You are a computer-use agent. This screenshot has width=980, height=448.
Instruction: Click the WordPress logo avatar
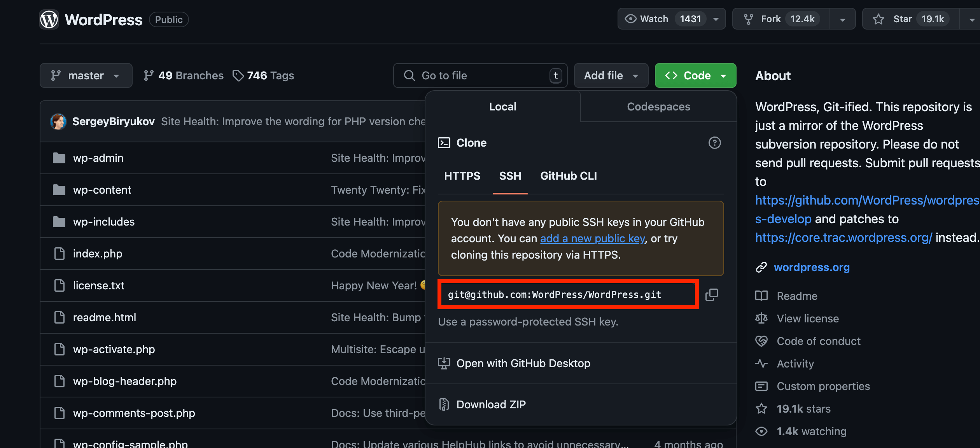tap(49, 19)
